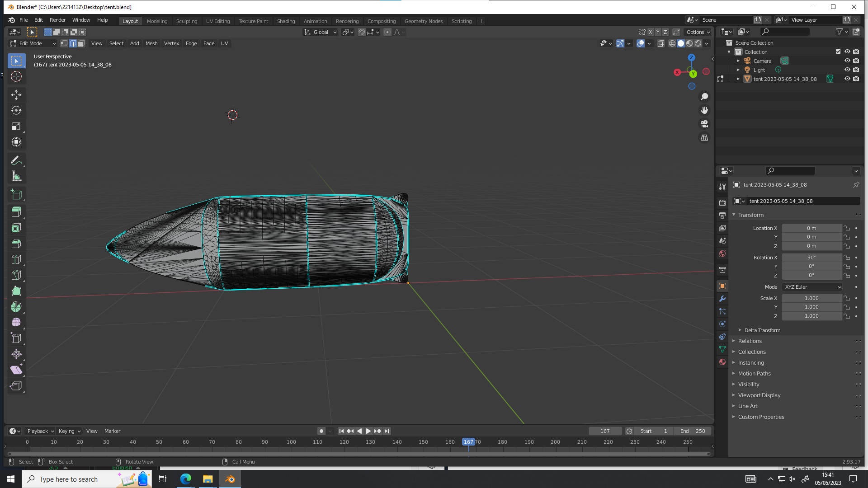Hide the Camera object in outliner

coord(847,61)
